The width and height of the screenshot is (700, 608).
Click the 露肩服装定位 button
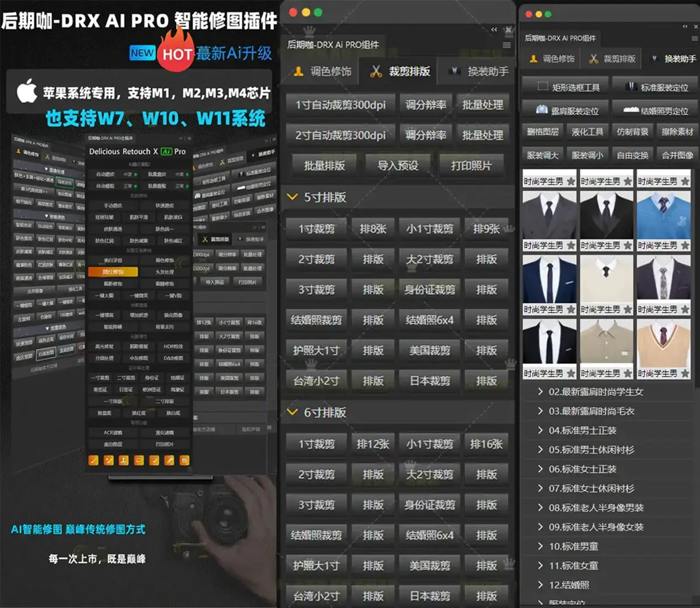point(566,110)
